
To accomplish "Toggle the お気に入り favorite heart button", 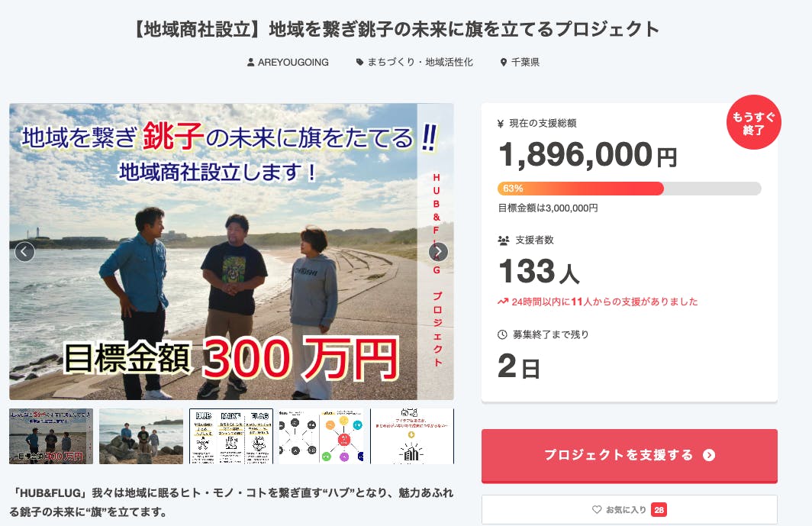I will [x=629, y=510].
